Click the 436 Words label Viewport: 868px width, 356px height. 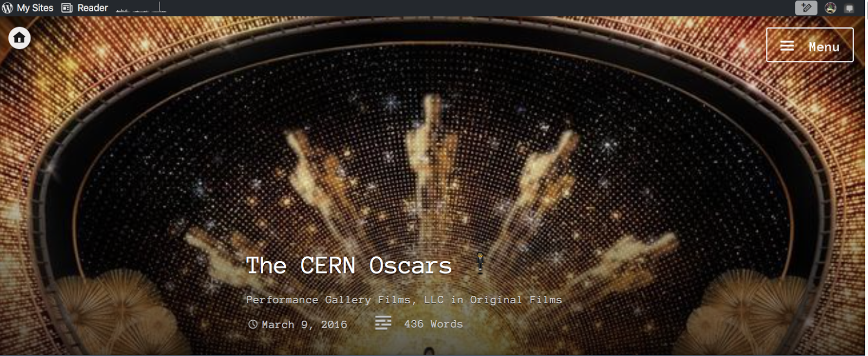click(x=433, y=324)
